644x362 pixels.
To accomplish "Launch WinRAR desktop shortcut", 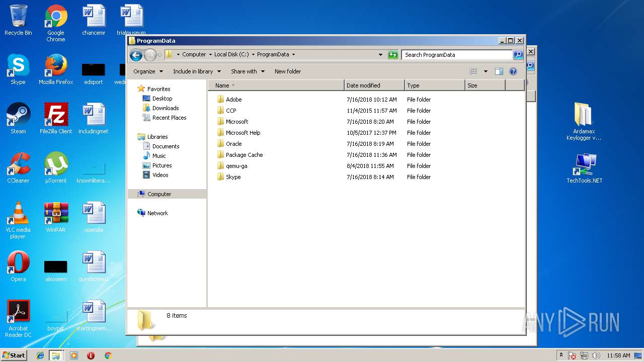I will click(x=56, y=218).
